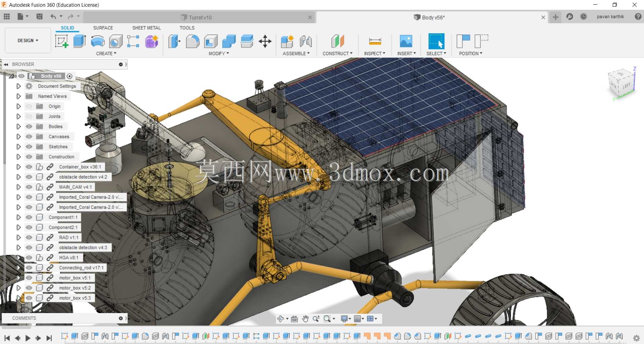Click the ViewCube LEFT face
Viewport: 644px width, 344px height.
tap(626, 85)
